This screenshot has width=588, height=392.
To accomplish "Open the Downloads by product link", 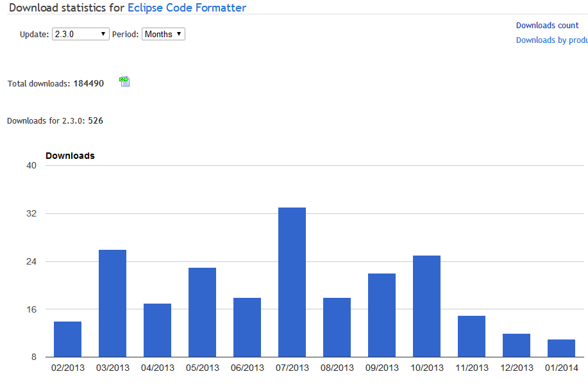I will (x=552, y=40).
